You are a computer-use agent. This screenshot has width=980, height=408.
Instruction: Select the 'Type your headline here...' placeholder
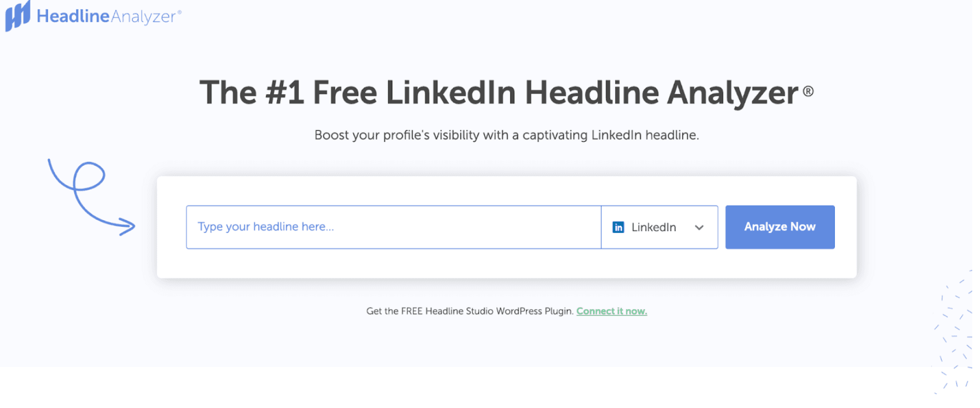[x=266, y=227]
